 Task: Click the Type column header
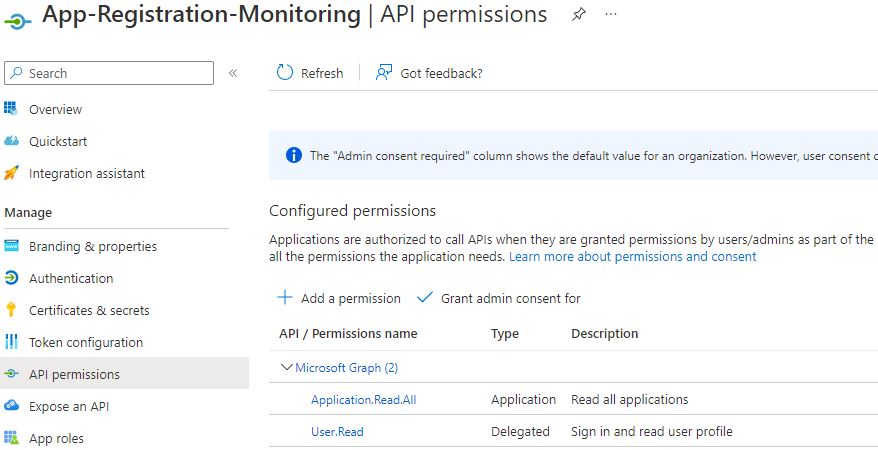coord(505,334)
